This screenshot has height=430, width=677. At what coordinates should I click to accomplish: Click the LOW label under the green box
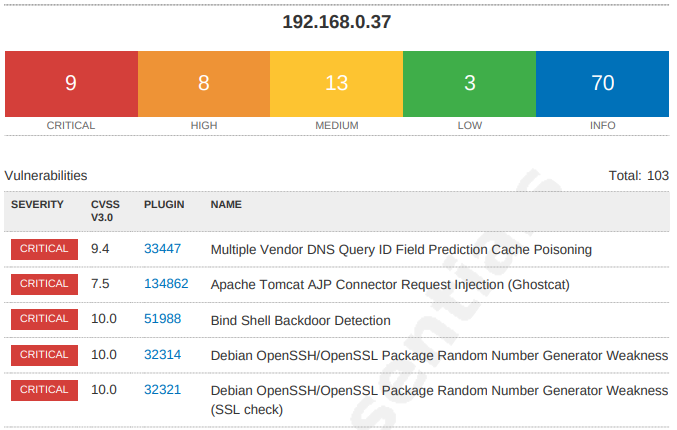click(x=470, y=126)
